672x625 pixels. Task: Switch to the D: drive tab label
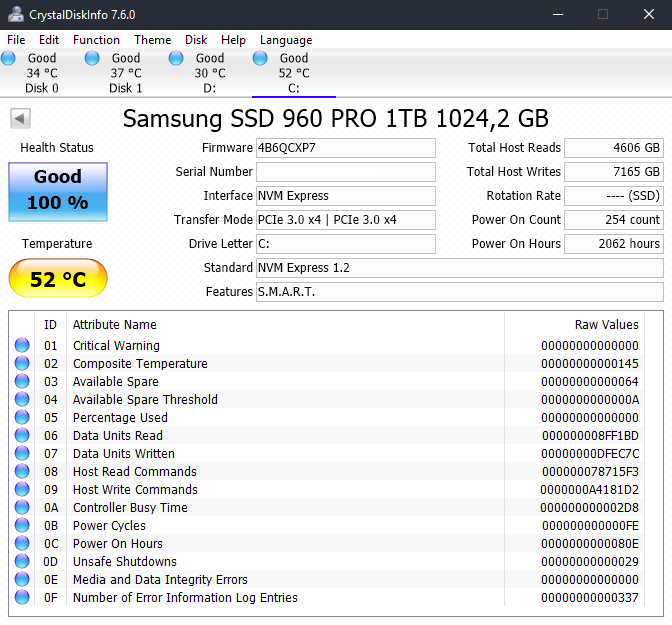pos(210,88)
